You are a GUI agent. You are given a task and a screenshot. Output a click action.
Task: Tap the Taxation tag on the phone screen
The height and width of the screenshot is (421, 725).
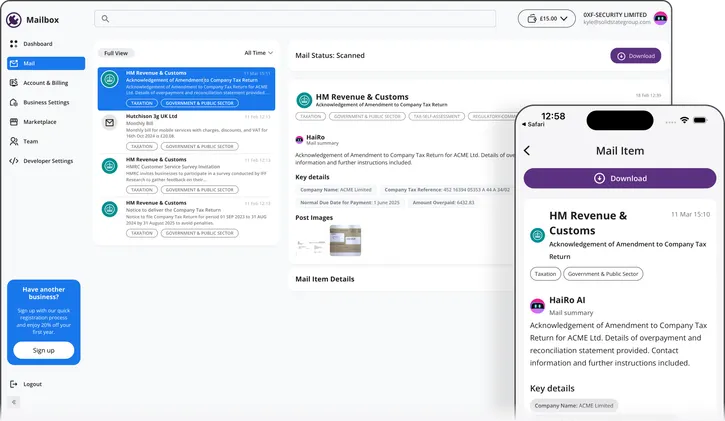coord(545,274)
